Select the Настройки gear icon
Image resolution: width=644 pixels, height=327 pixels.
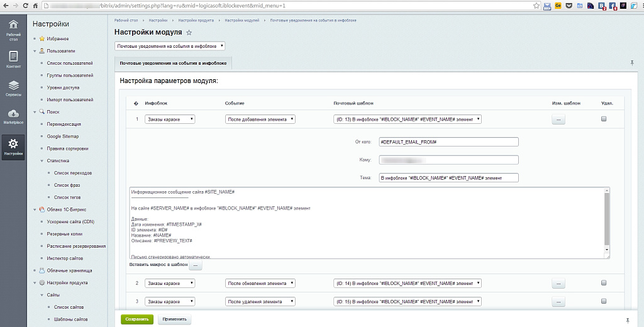tap(13, 146)
